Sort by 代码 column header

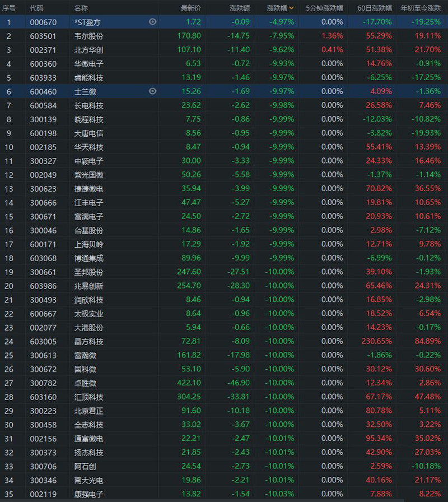pyautogui.click(x=36, y=8)
